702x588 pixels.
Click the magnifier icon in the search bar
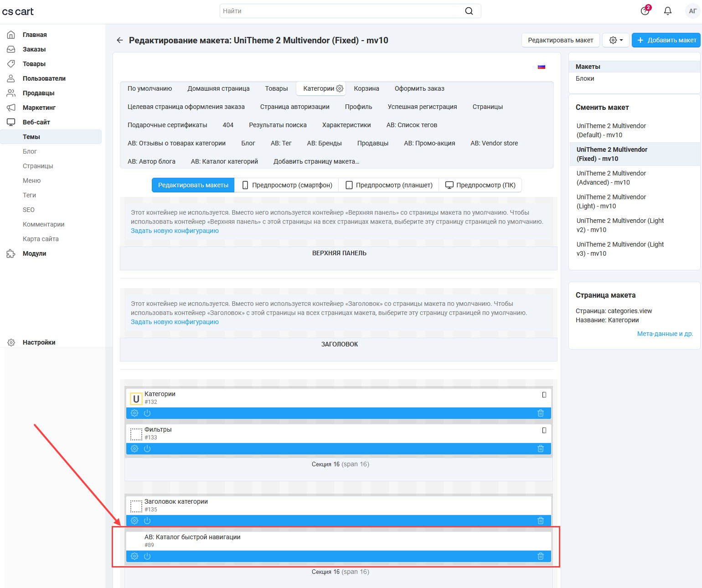(x=469, y=11)
